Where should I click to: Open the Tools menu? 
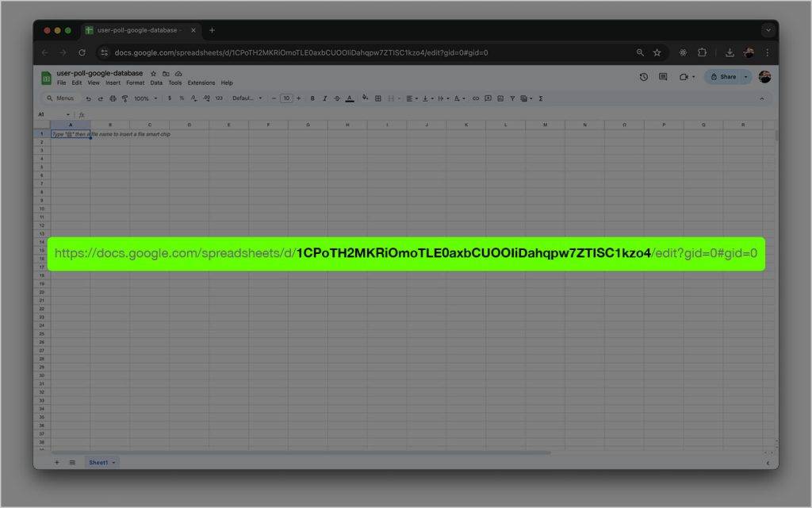175,83
